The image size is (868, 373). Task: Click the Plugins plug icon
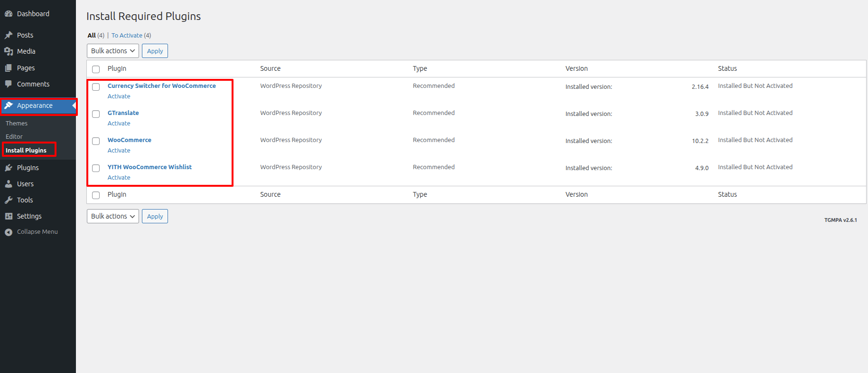pos(9,168)
